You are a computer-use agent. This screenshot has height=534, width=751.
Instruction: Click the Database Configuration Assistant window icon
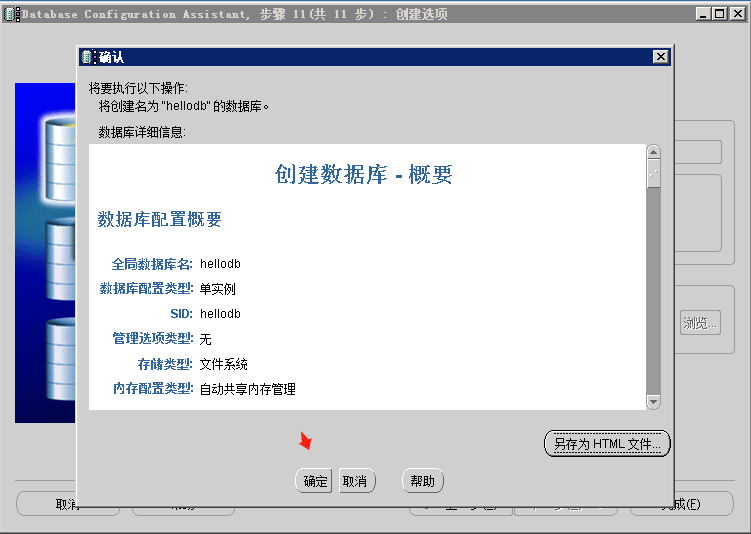[11, 14]
